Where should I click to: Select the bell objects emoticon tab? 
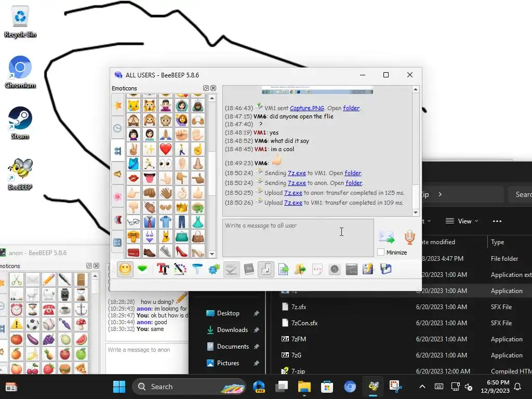[118, 174]
